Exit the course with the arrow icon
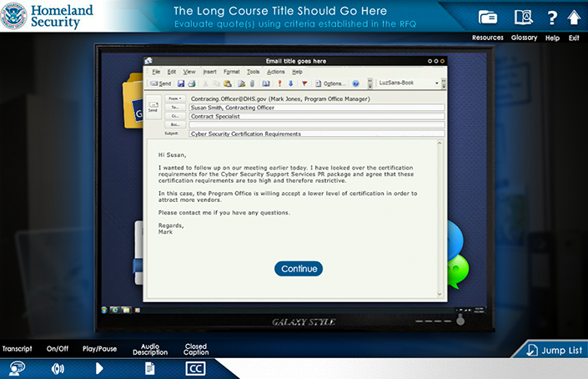 coord(574,18)
